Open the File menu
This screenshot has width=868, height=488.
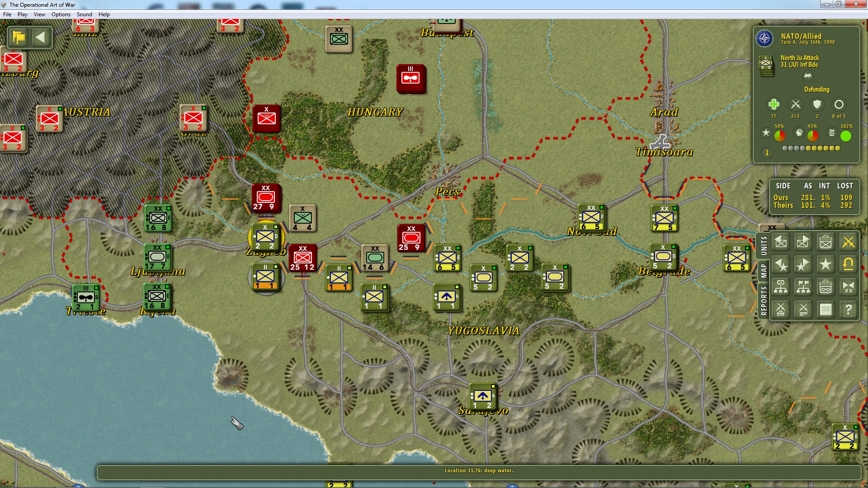[x=7, y=14]
